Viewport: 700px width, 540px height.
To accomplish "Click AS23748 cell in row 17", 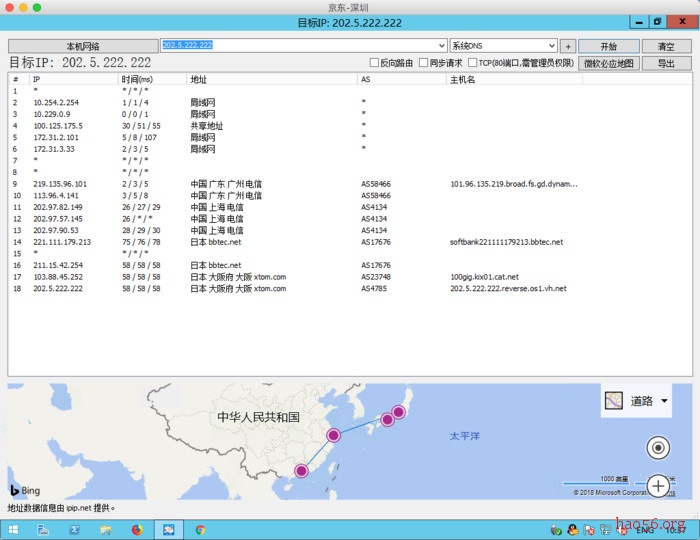I will (x=376, y=277).
